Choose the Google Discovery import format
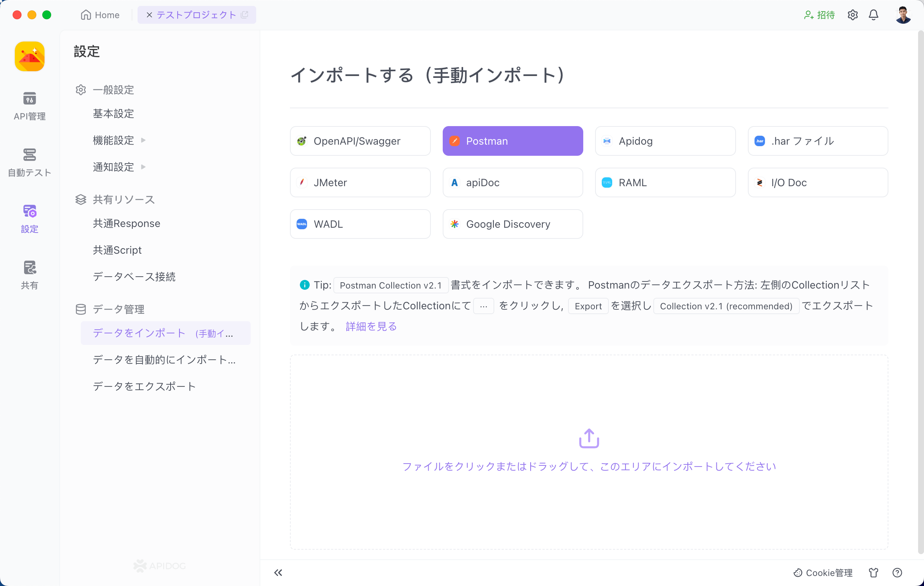924x586 pixels. coord(513,224)
